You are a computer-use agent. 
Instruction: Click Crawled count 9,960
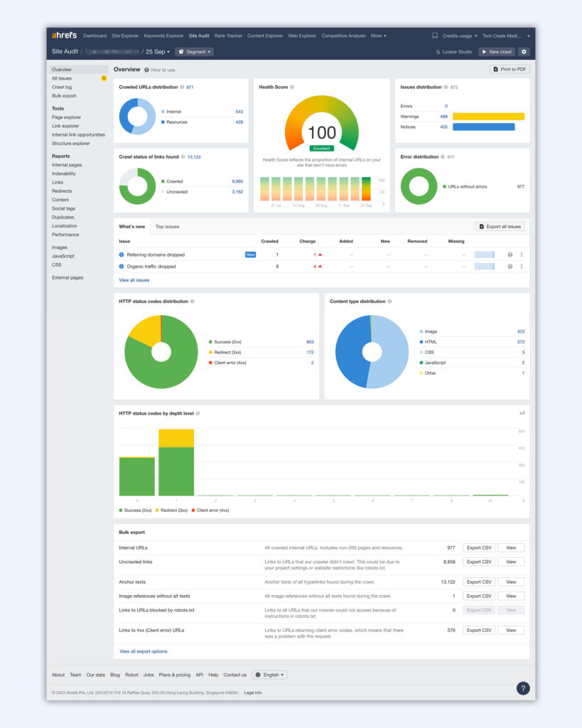pos(237,181)
